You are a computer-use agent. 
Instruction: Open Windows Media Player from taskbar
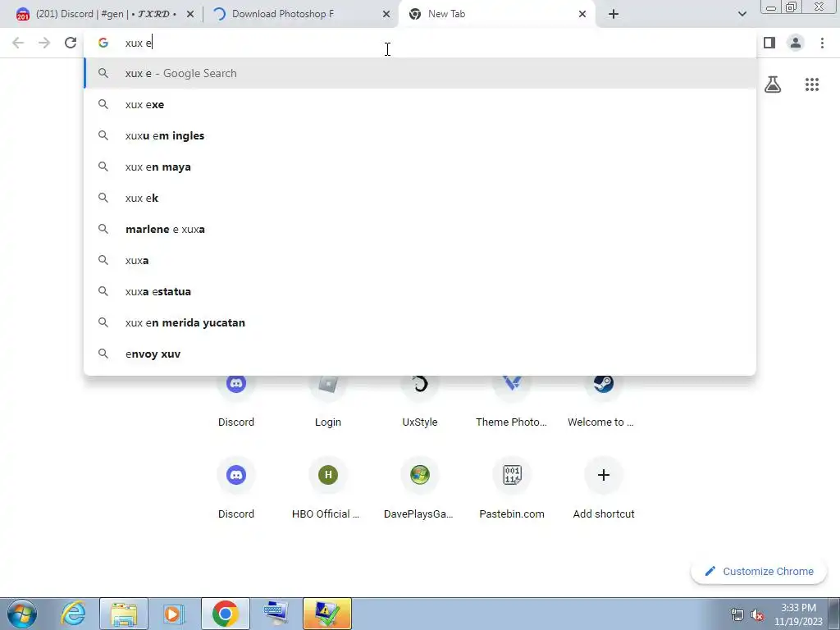click(174, 614)
